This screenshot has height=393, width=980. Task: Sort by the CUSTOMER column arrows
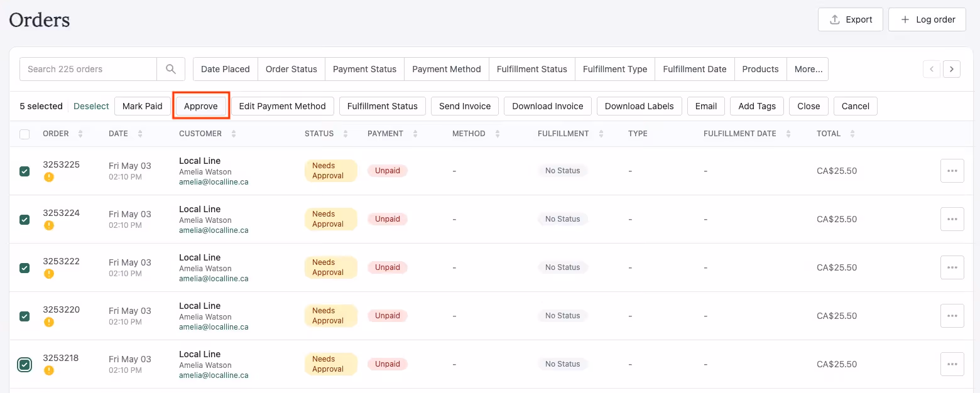(234, 134)
